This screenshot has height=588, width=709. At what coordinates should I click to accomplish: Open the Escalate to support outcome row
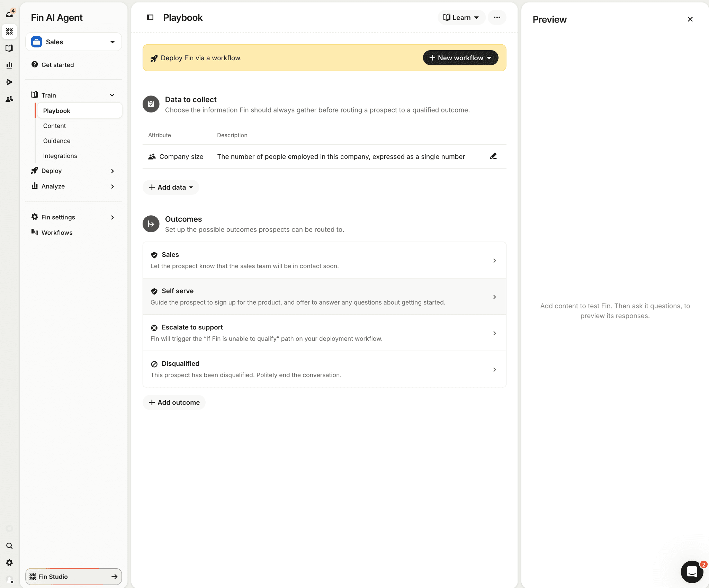click(324, 333)
